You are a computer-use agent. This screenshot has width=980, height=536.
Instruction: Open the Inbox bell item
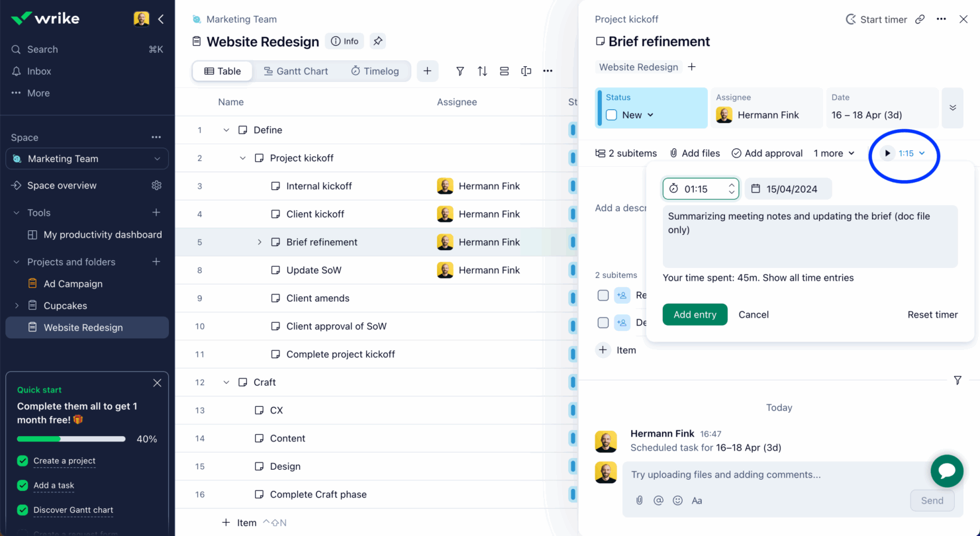point(39,71)
